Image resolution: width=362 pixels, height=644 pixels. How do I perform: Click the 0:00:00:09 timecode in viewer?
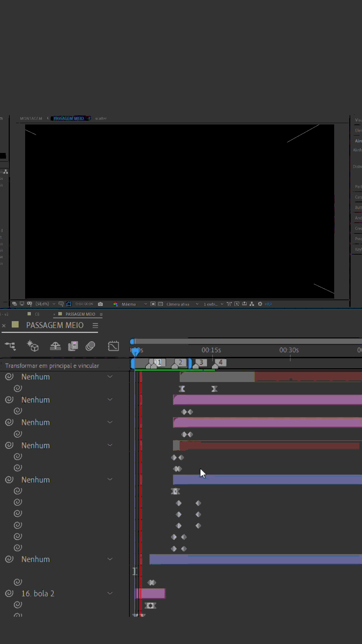click(84, 304)
